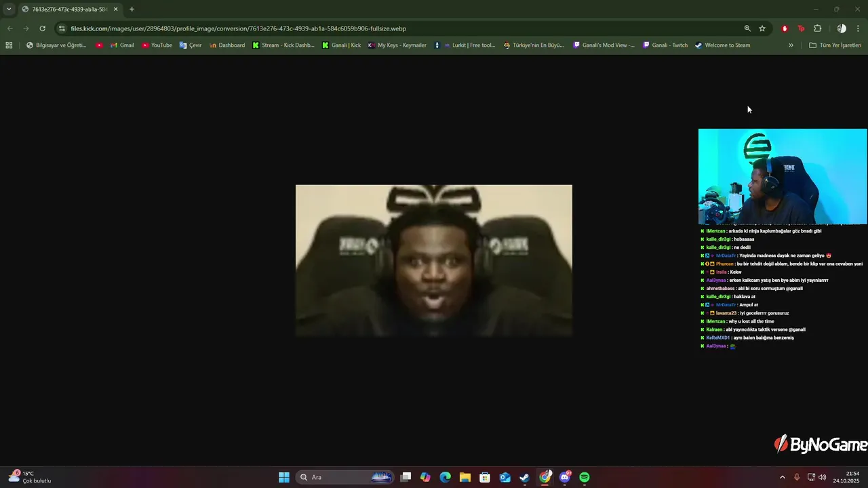This screenshot has height=488, width=868.
Task: Open the Windows Start menu
Action: pyautogui.click(x=284, y=477)
